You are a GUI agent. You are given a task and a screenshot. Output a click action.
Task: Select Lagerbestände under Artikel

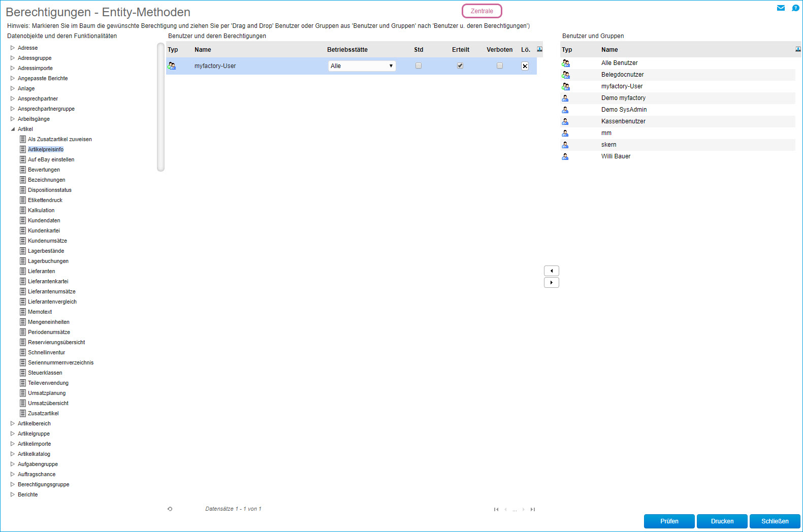click(x=46, y=251)
